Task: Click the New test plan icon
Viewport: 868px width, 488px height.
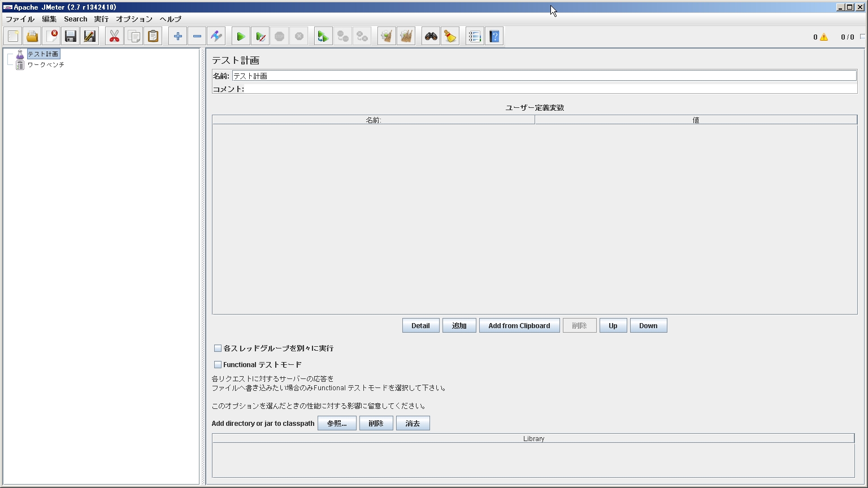Action: pos(13,36)
